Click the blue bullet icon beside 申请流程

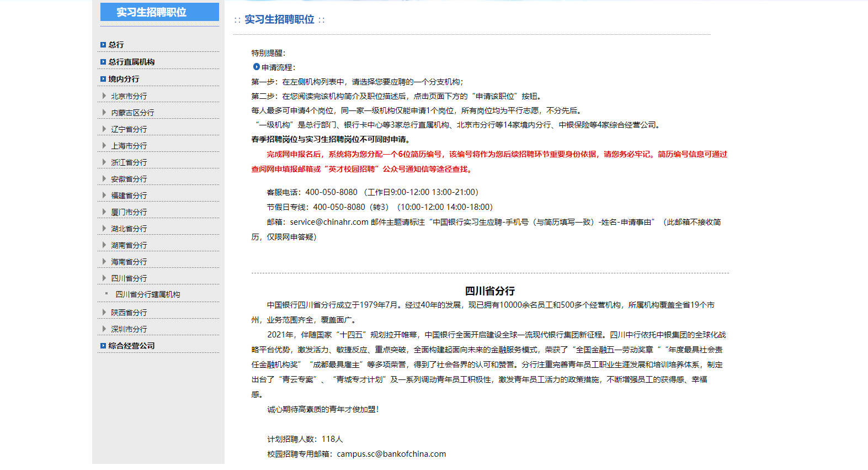(257, 67)
